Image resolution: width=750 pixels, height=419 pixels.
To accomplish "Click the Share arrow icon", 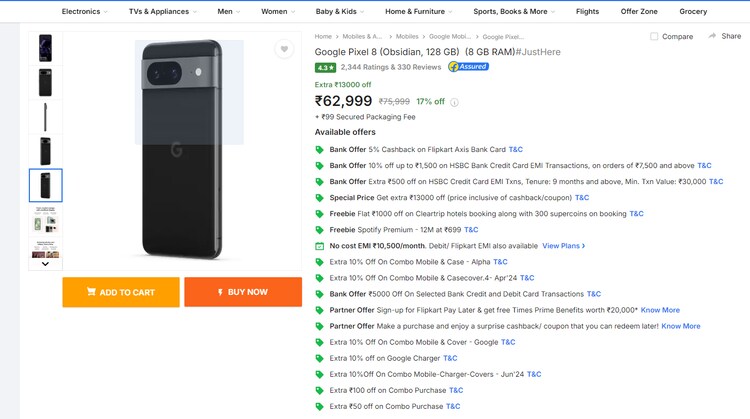I will click(712, 36).
